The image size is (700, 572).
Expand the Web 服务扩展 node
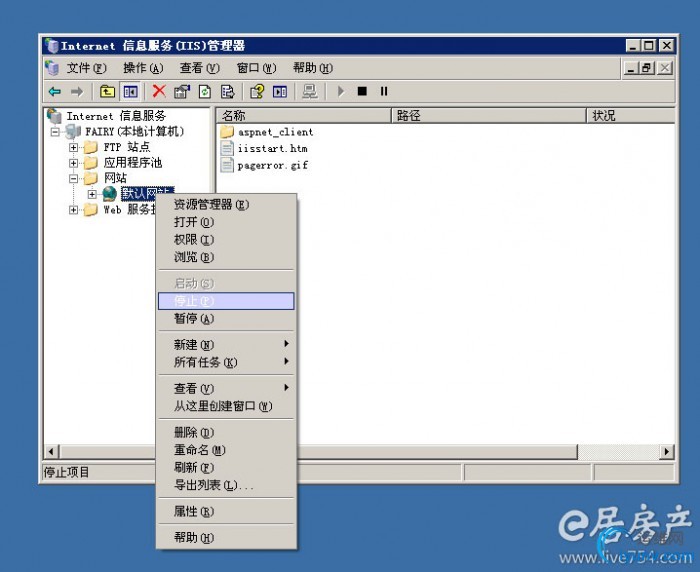click(x=74, y=210)
